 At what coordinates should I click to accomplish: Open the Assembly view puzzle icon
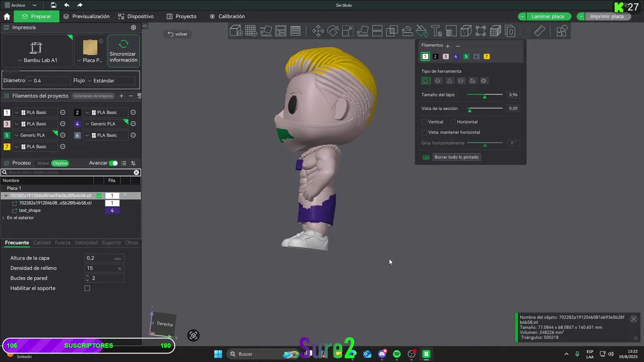562,31
